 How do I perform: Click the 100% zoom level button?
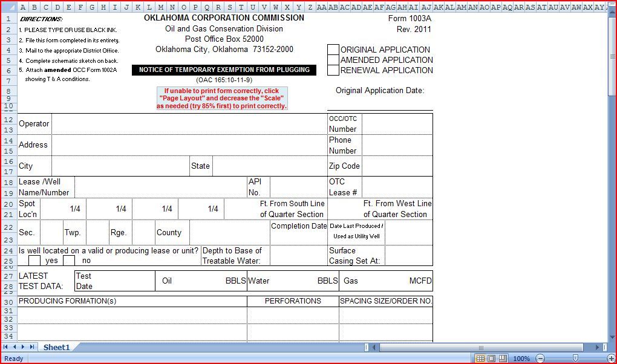[x=521, y=359]
